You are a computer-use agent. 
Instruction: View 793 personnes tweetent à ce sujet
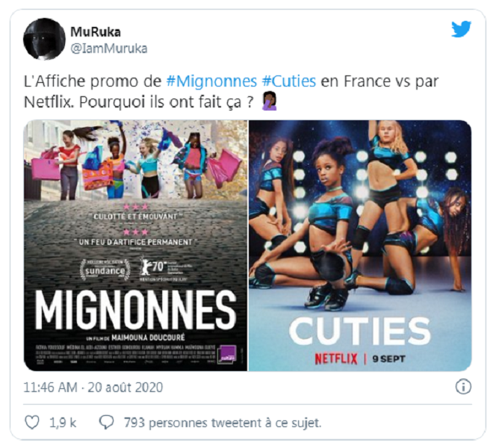[x=223, y=423]
